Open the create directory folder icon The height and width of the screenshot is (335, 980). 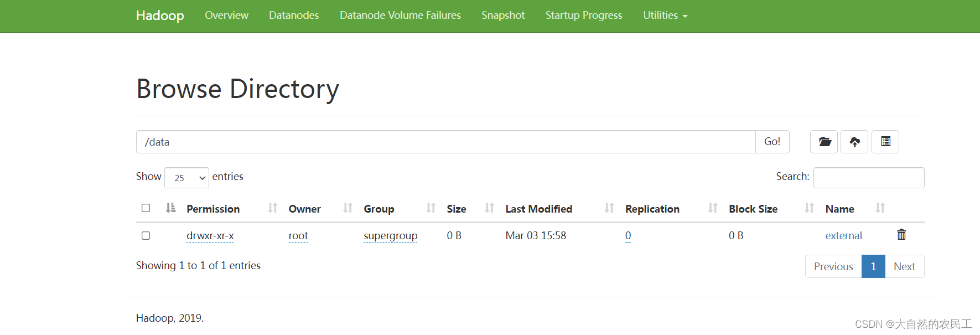[x=824, y=142]
